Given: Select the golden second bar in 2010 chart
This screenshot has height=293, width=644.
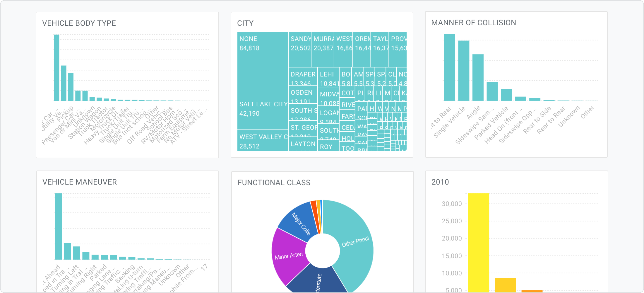Looking at the screenshot, I should click(x=505, y=285).
